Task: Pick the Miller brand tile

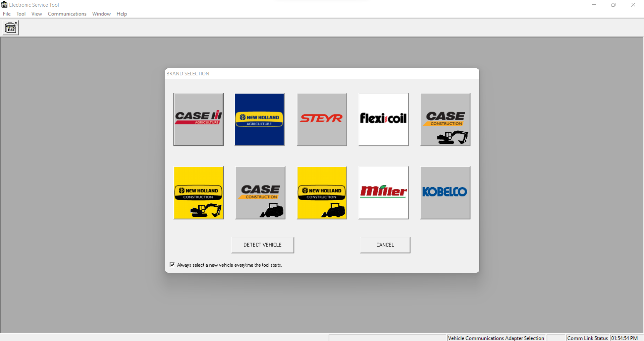Action: 384,193
